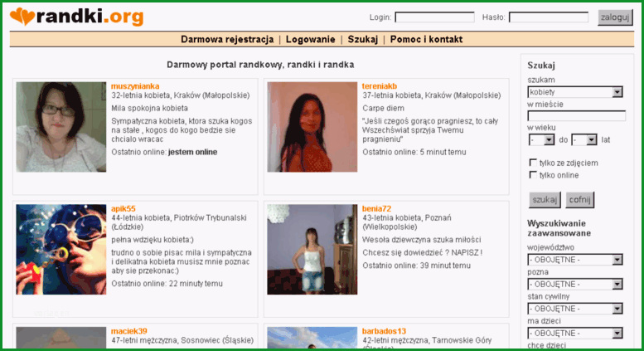Visit the barbados13 username link
Image resolution: width=644 pixels, height=351 pixels.
tap(384, 331)
